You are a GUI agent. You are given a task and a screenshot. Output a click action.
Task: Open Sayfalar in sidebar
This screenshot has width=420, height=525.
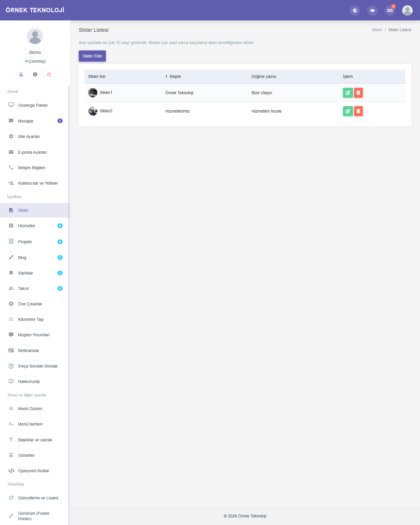click(x=34, y=273)
